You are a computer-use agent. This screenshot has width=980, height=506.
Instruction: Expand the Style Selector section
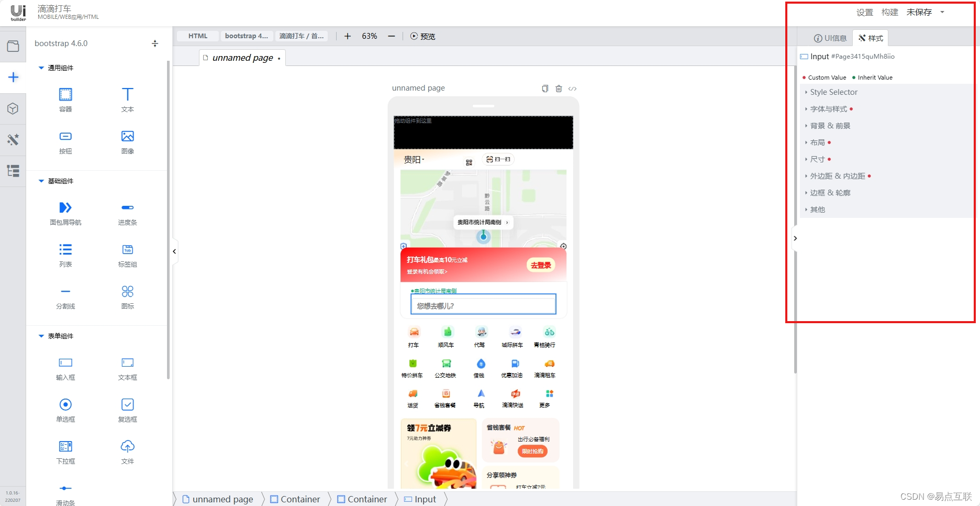pyautogui.click(x=886, y=92)
